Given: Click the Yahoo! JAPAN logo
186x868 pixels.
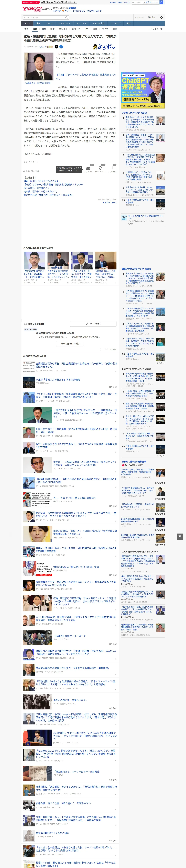Looking at the screenshot, I should [x=32, y=9].
